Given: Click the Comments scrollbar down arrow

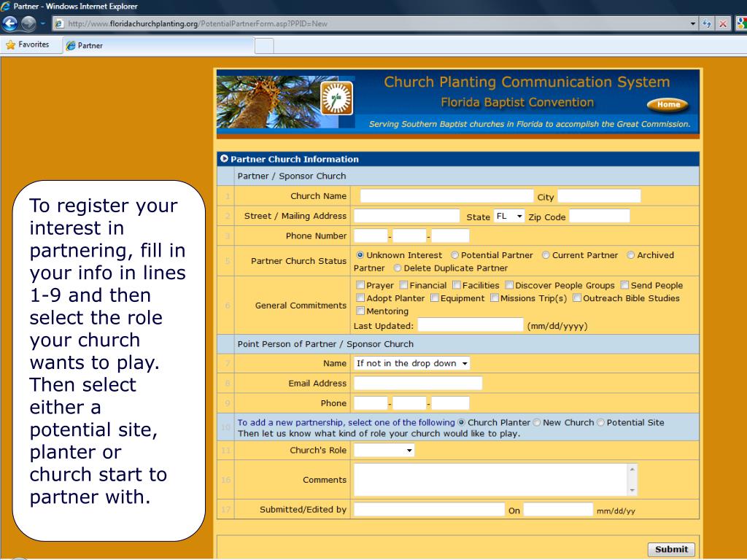Looking at the screenshot, I should (x=632, y=490).
